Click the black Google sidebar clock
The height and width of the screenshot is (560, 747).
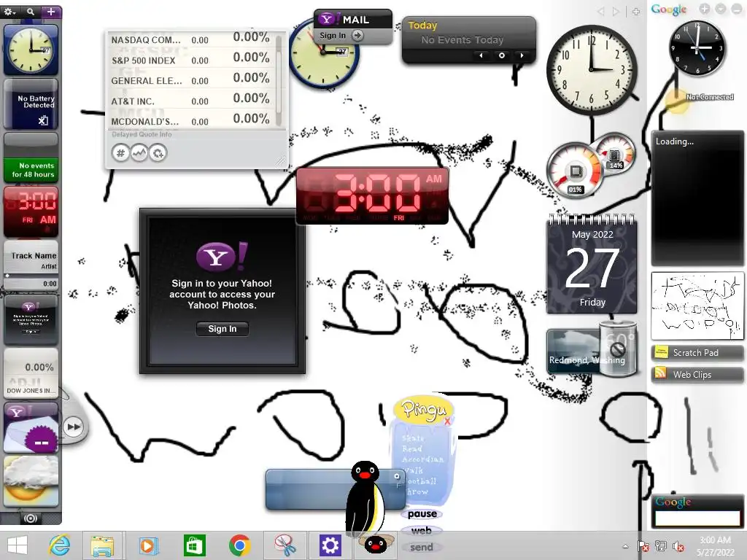click(x=697, y=48)
